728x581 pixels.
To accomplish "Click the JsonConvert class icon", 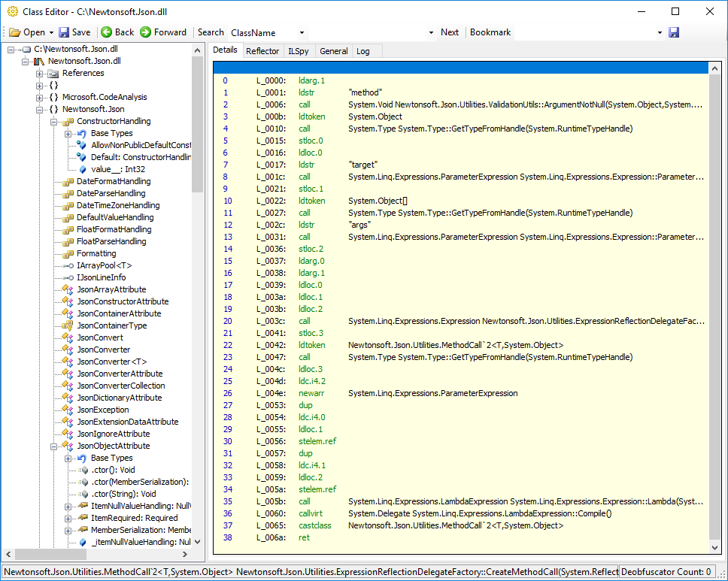I will tap(68, 337).
